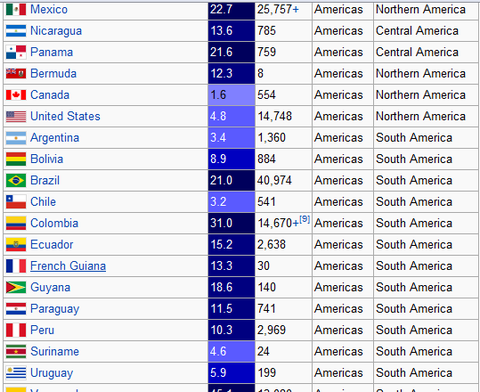Click the Chile flag icon
The image size is (480, 392).
(16, 202)
